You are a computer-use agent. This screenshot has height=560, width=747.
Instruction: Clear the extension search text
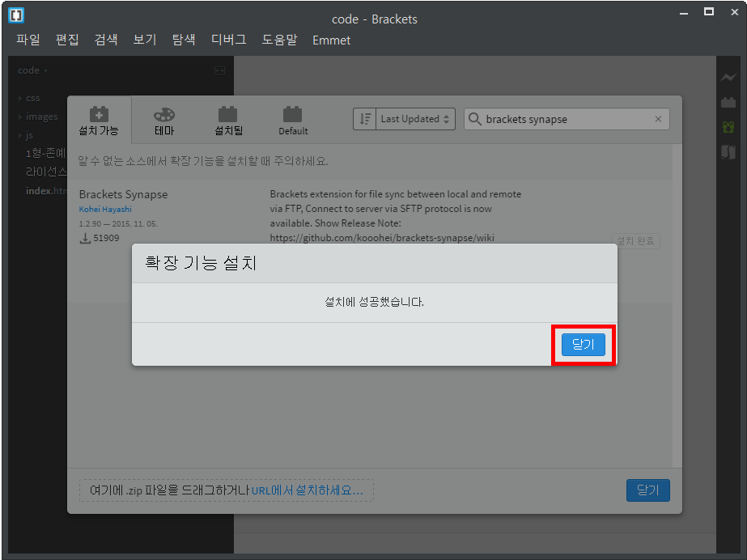tap(659, 119)
